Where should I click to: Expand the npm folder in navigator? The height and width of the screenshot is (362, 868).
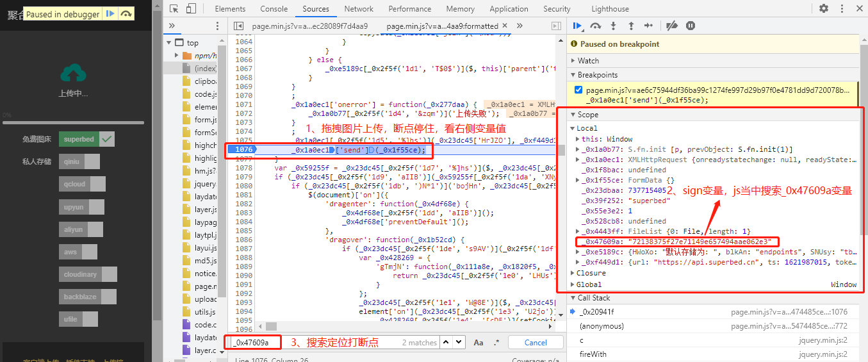[x=177, y=56]
